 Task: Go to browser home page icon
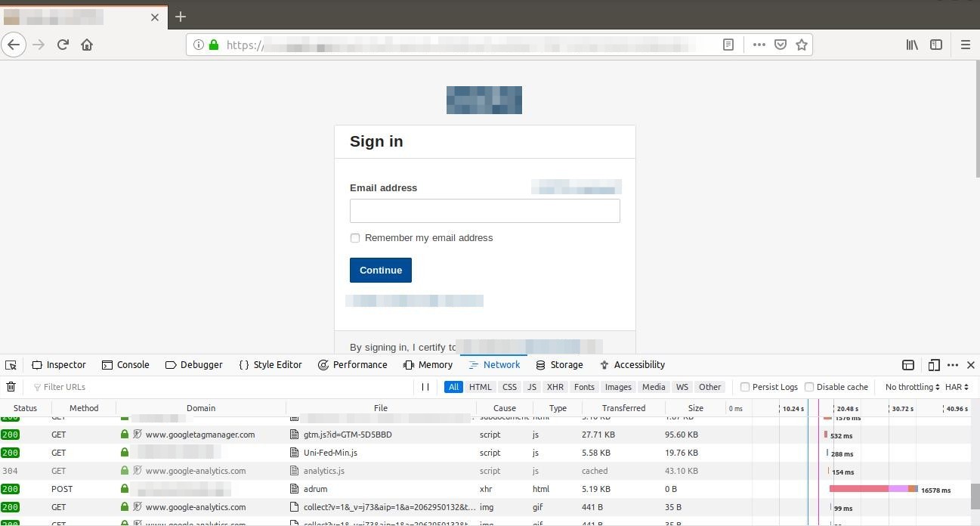click(87, 45)
